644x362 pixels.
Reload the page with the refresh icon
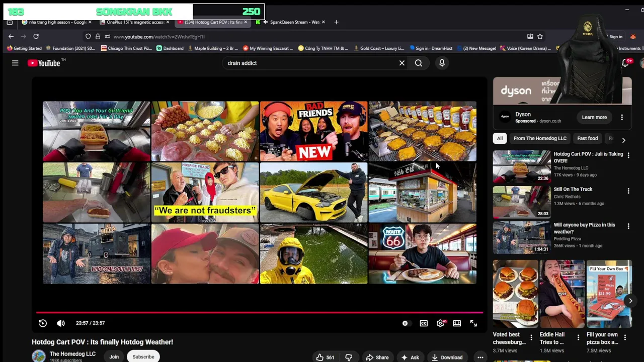tap(36, 36)
